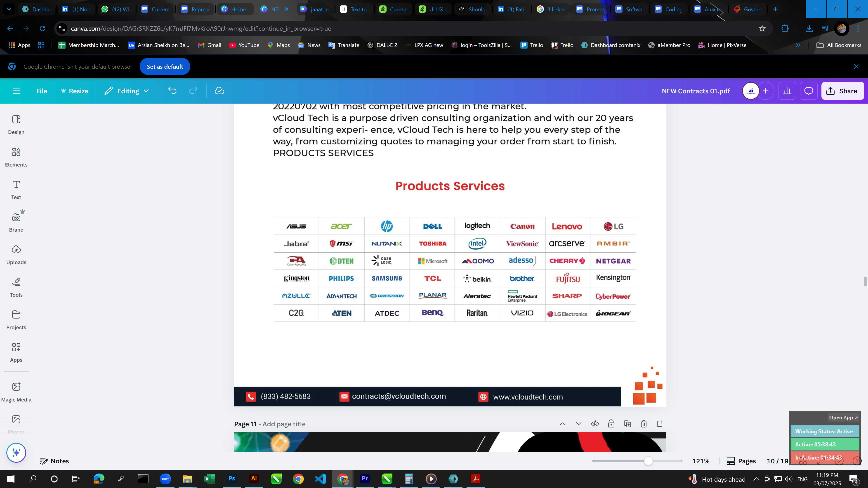Dismiss the default browser notification bar
The width and height of the screenshot is (868, 488).
(x=856, y=67)
